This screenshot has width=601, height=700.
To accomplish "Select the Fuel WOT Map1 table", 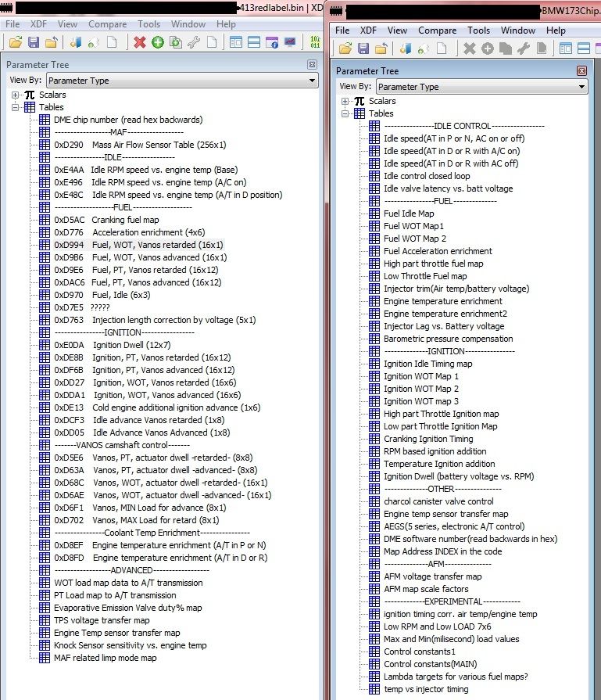I will tap(413, 226).
